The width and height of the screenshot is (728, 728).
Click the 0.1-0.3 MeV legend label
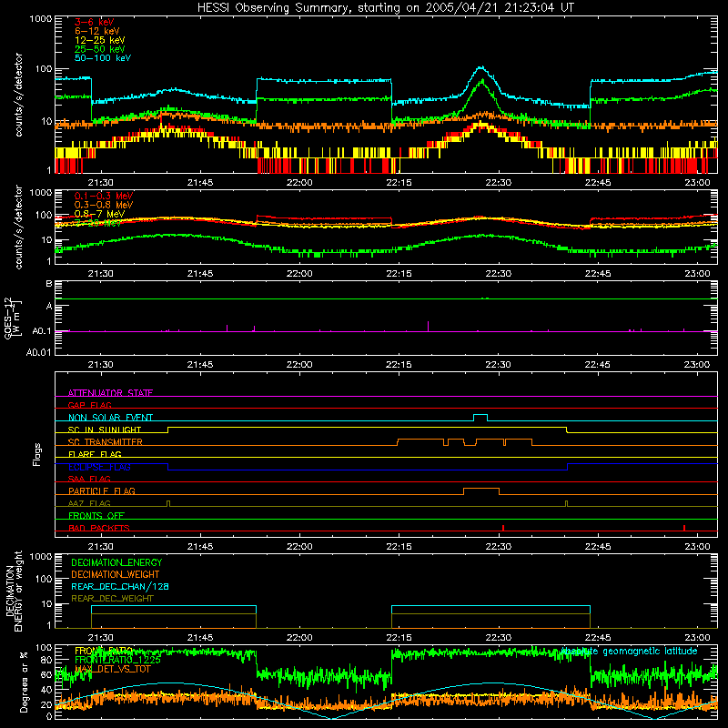[104, 196]
